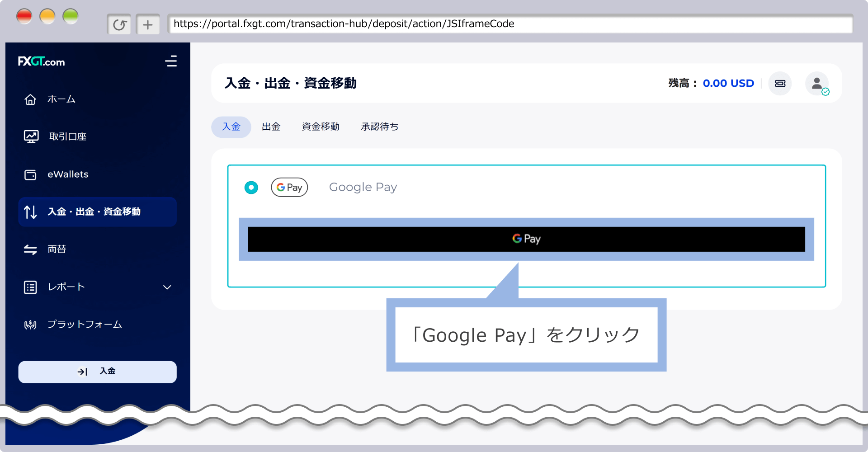Click the ticket/voucher icon in header
The image size is (868, 452).
[x=780, y=83]
